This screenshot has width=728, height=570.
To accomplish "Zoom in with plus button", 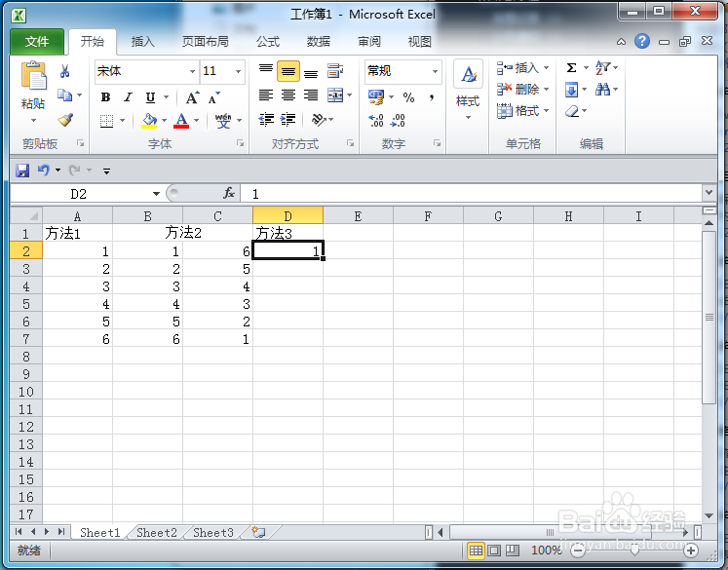I will coord(691,551).
